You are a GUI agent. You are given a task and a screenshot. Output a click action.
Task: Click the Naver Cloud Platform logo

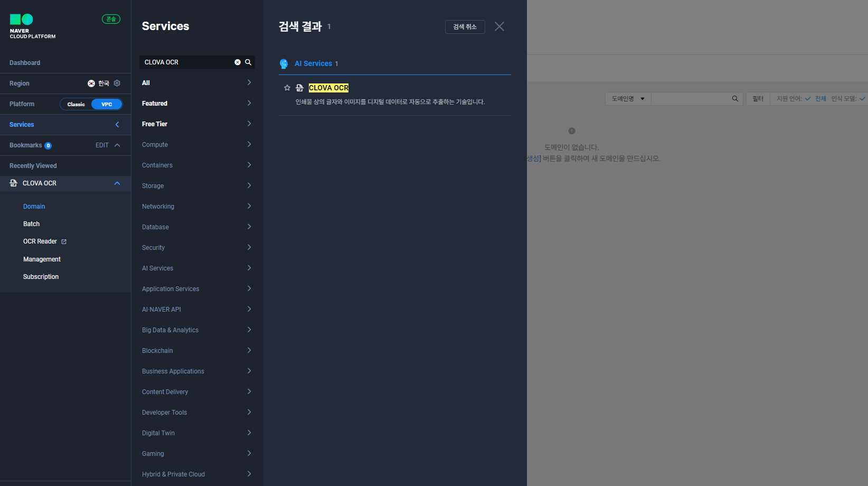pyautogui.click(x=32, y=26)
